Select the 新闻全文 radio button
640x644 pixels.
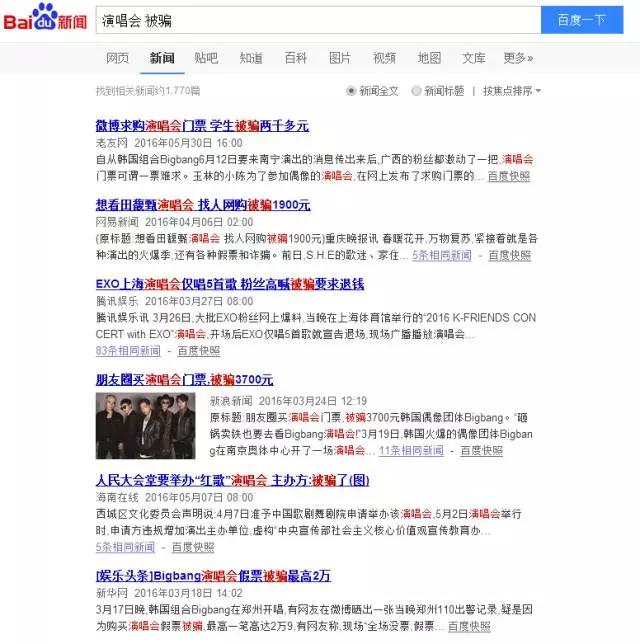click(351, 91)
